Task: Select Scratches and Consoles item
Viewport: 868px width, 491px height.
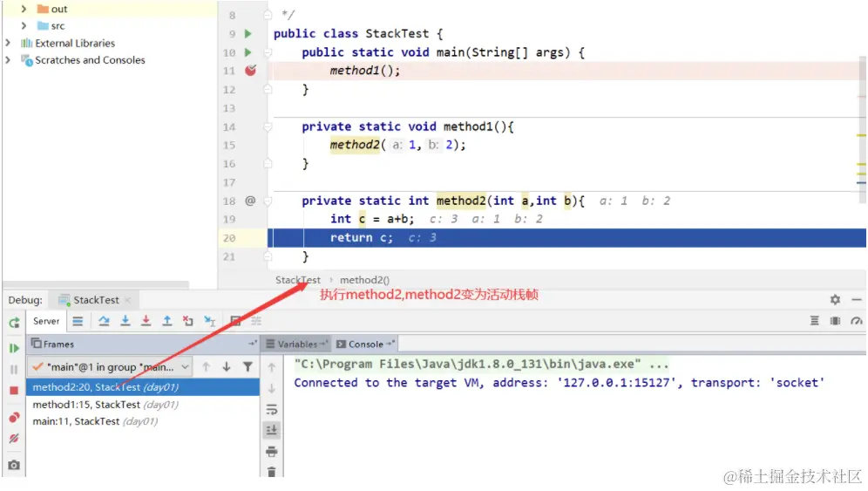Action: (83, 60)
